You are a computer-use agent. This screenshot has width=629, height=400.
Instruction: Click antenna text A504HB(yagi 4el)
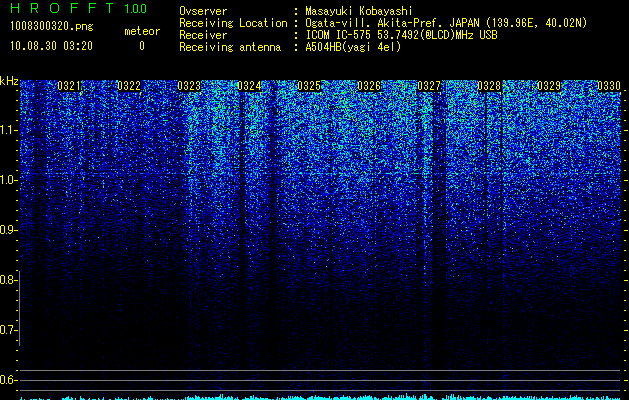coord(353,47)
